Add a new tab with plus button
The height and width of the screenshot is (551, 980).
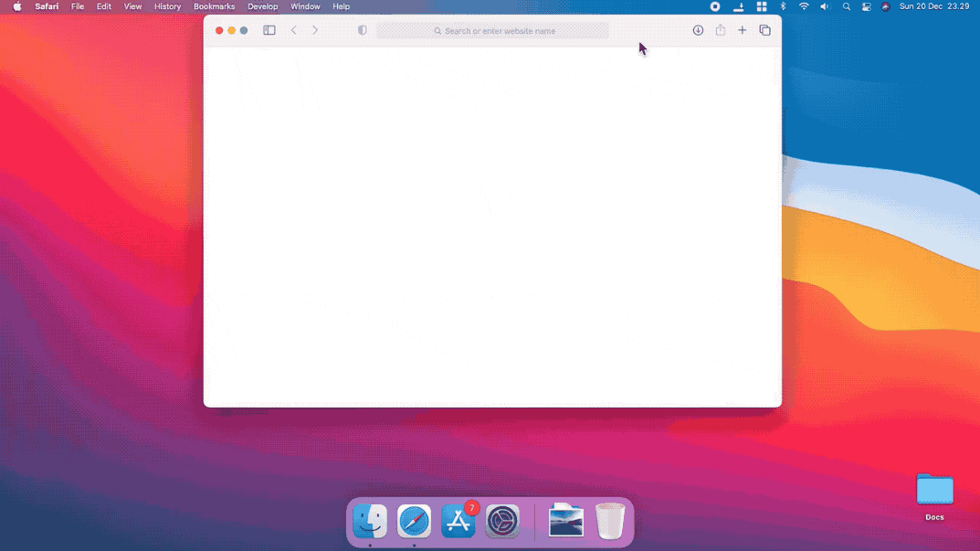[x=742, y=30]
